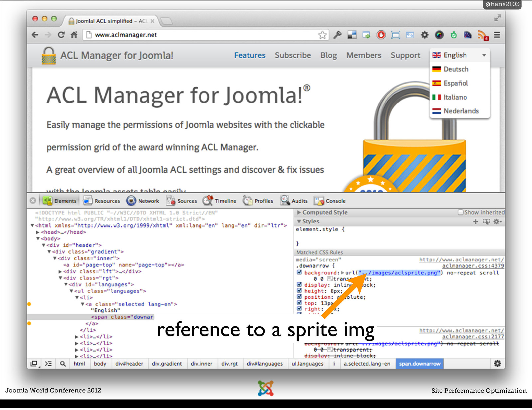Open the Sources panel
The width and height of the screenshot is (532, 410).
(x=182, y=201)
